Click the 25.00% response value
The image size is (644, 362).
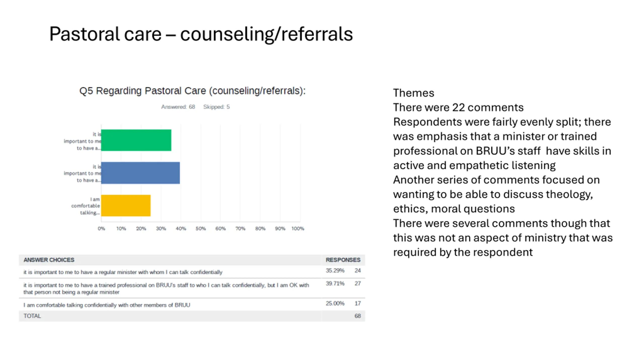(x=335, y=303)
